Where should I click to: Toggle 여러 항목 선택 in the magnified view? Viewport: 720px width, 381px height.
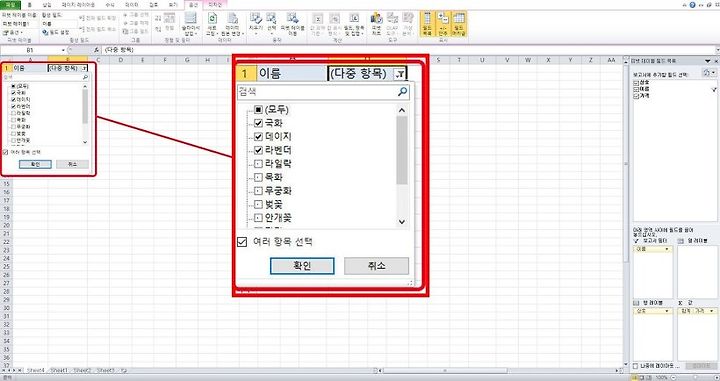pos(242,242)
